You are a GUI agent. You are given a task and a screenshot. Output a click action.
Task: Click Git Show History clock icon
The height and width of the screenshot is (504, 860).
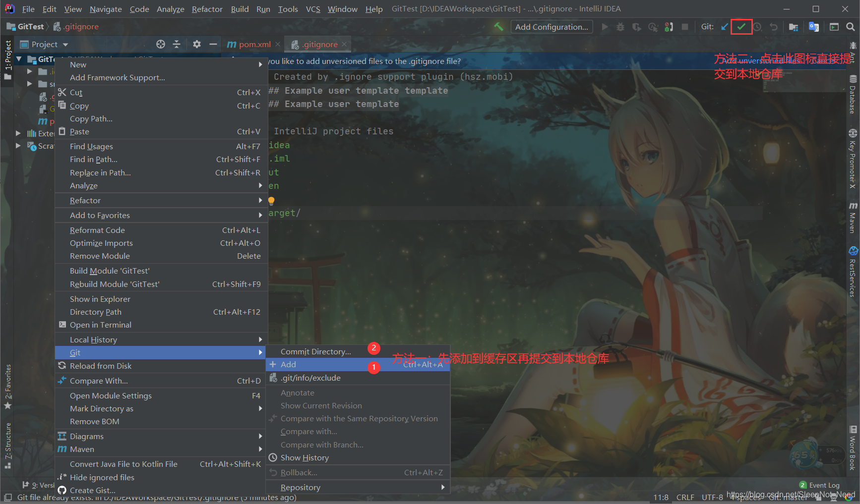pos(757,27)
